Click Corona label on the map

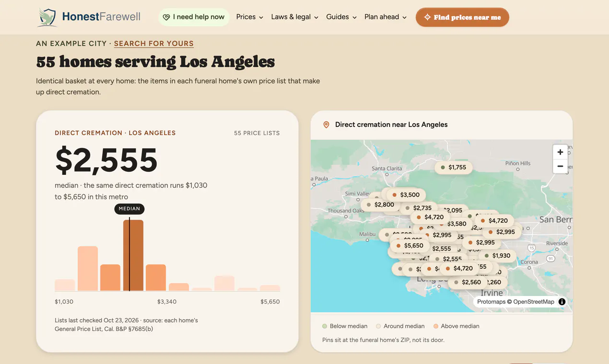pyautogui.click(x=529, y=262)
